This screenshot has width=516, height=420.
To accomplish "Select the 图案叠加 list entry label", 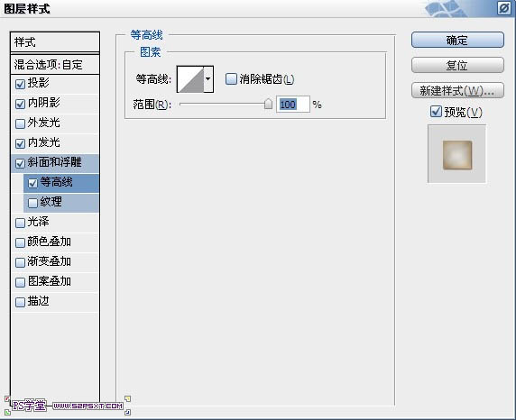I will [x=50, y=281].
